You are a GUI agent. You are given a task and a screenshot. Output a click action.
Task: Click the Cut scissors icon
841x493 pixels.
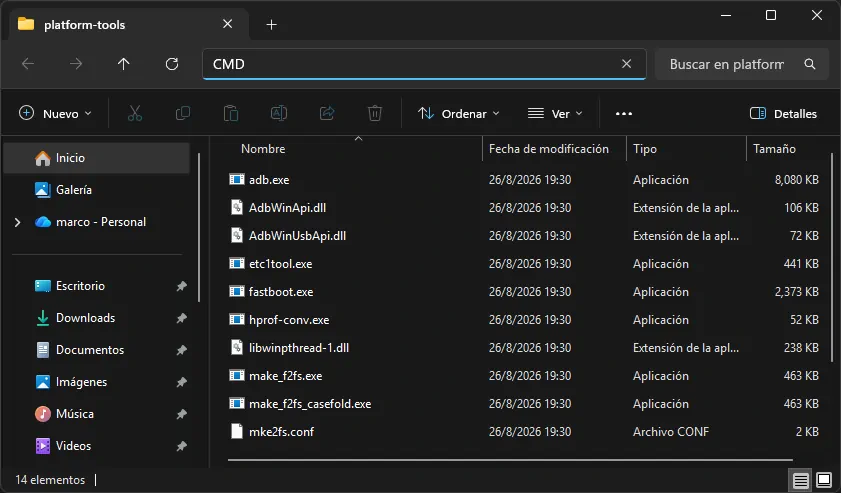coord(135,113)
